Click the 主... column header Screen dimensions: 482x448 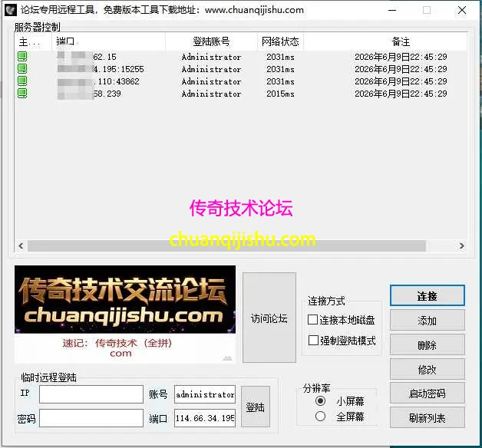33,41
